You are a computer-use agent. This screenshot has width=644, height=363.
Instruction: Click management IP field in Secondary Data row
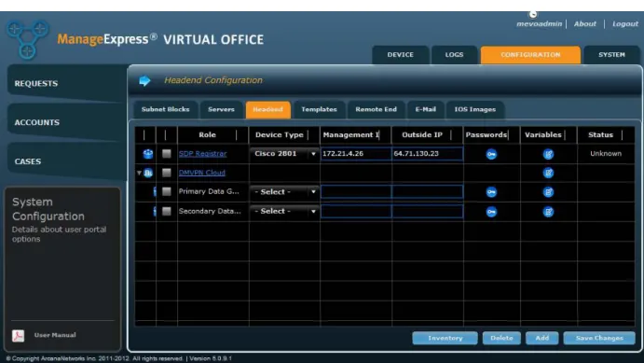(x=356, y=211)
